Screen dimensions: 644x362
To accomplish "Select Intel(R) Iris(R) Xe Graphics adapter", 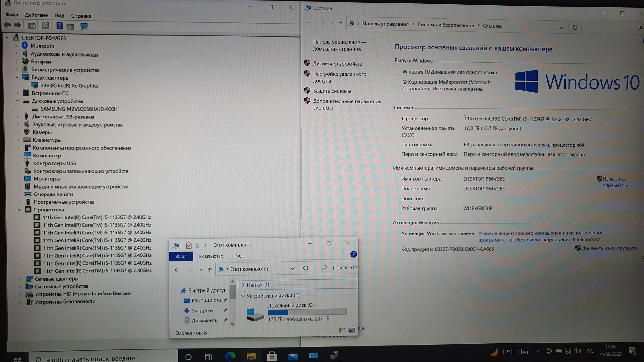I will pyautogui.click(x=69, y=85).
